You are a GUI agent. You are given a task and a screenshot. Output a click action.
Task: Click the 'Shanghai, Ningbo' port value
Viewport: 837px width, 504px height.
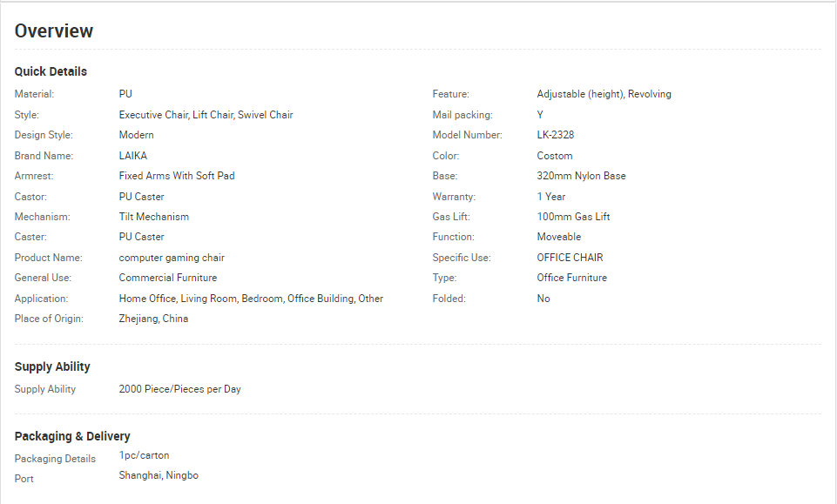[x=159, y=475]
